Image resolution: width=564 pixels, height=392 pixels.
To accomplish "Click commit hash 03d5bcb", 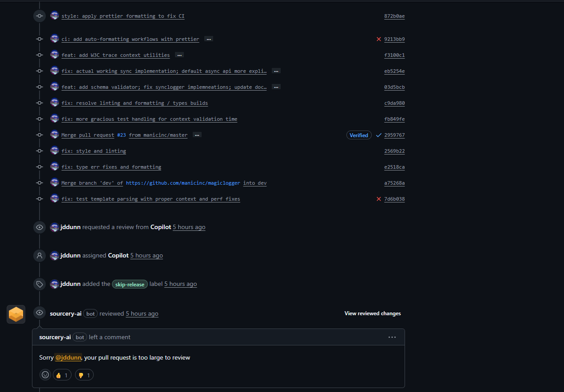I will coord(394,87).
